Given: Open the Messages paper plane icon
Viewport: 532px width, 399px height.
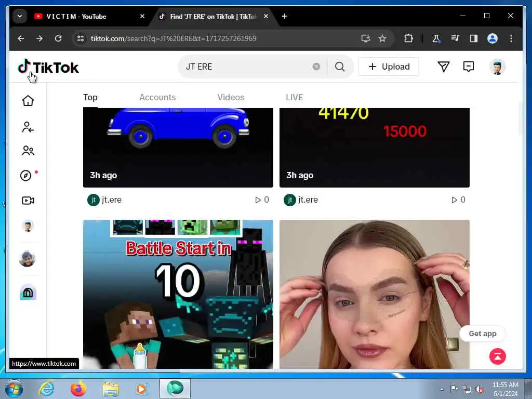Looking at the screenshot, I should click(x=444, y=66).
